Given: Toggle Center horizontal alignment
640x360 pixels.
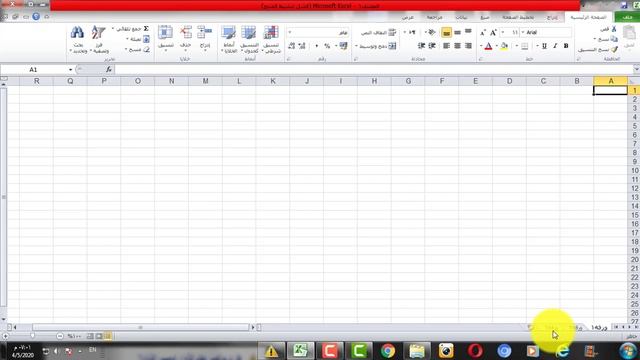Looking at the screenshot, I should tap(458, 46).
